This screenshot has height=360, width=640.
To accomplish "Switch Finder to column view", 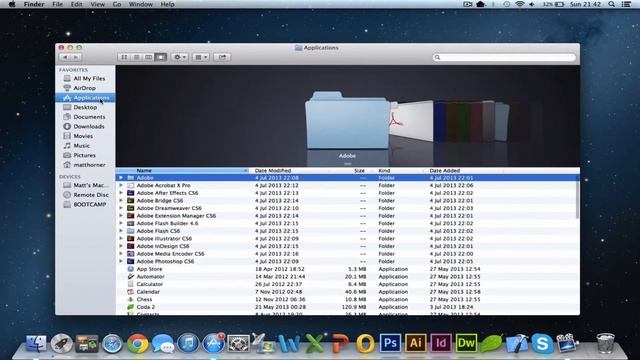I will pyautogui.click(x=149, y=57).
